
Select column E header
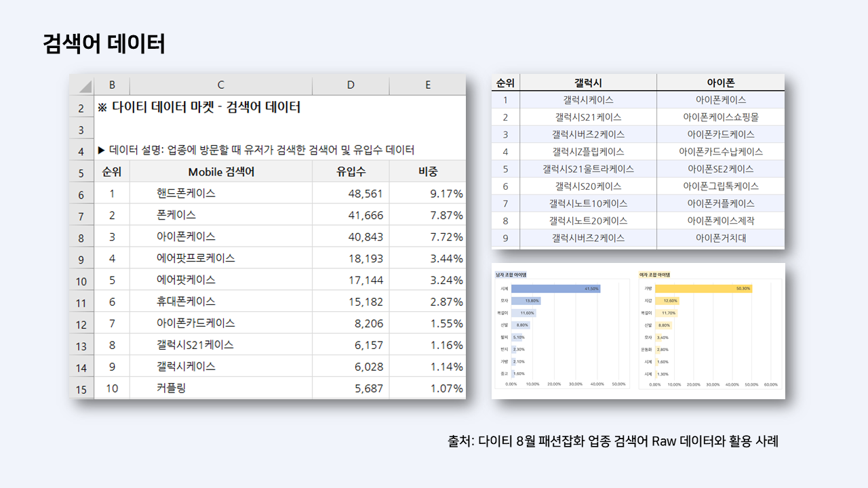428,85
